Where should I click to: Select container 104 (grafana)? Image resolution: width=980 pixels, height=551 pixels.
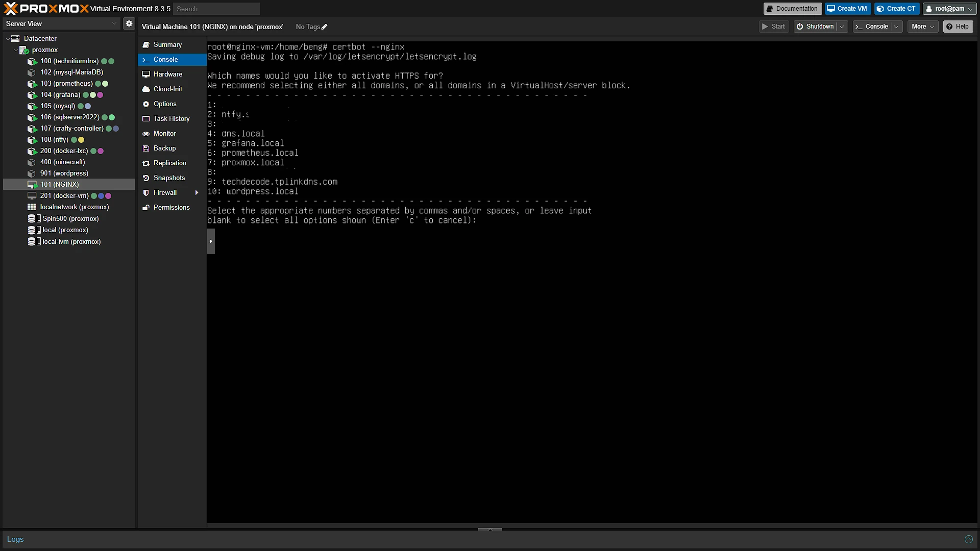(x=60, y=95)
